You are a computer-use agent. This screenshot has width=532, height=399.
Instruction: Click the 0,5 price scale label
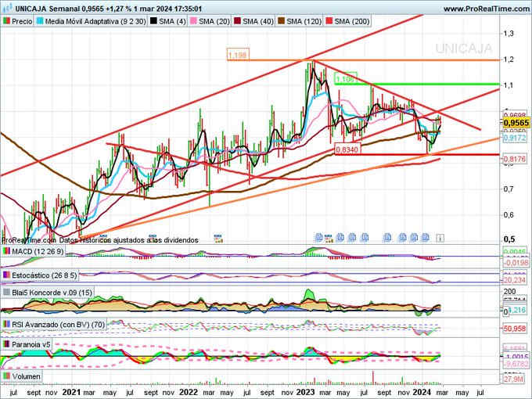pyautogui.click(x=509, y=239)
